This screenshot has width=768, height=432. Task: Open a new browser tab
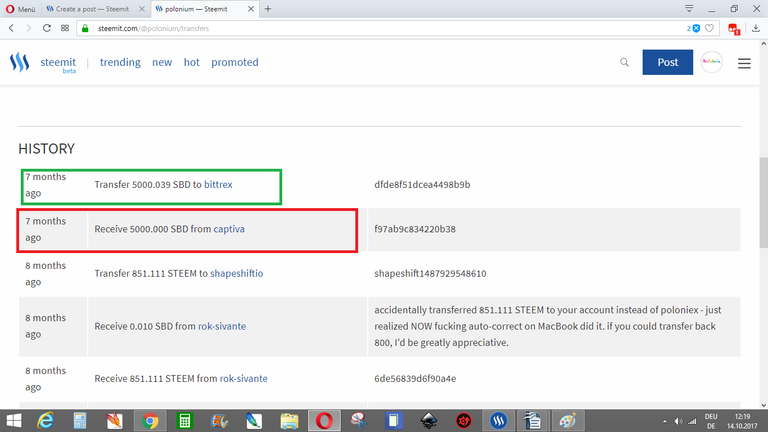268,9
